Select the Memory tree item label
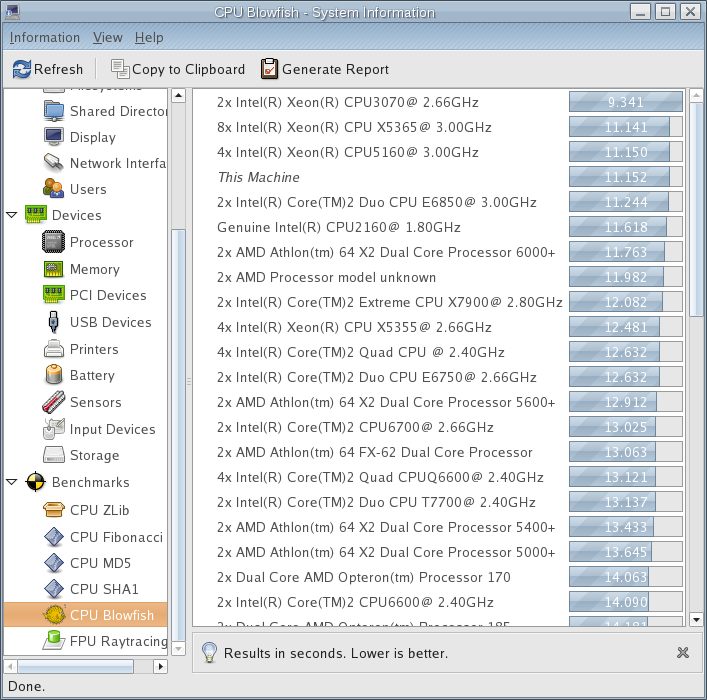The image size is (707, 700). coord(95,269)
